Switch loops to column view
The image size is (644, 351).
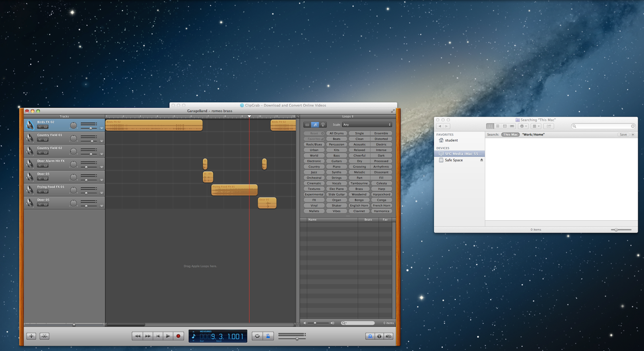[307, 125]
